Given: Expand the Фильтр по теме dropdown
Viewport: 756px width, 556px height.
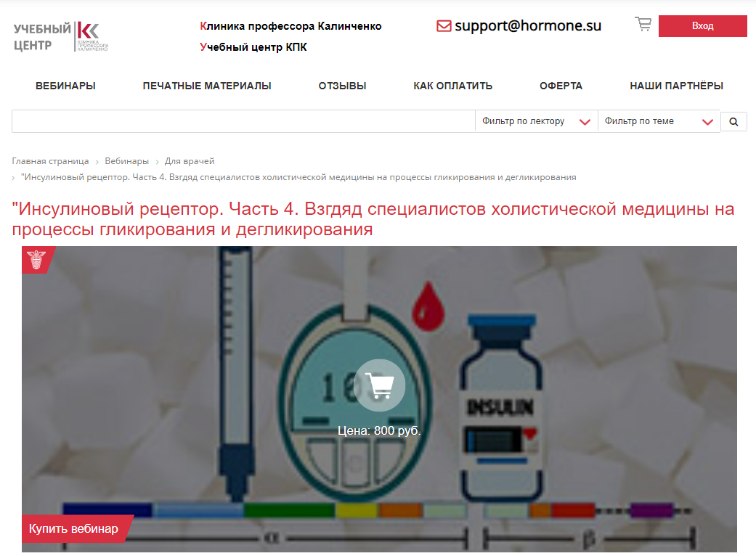Looking at the screenshot, I should pyautogui.click(x=659, y=121).
